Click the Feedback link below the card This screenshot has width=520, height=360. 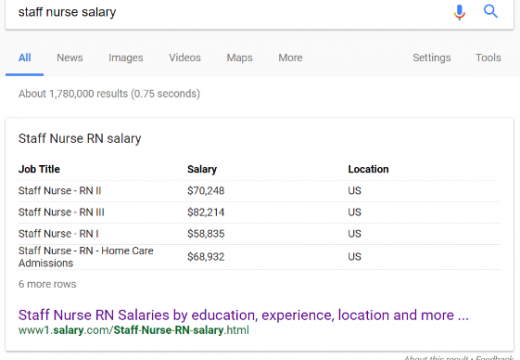point(494,358)
